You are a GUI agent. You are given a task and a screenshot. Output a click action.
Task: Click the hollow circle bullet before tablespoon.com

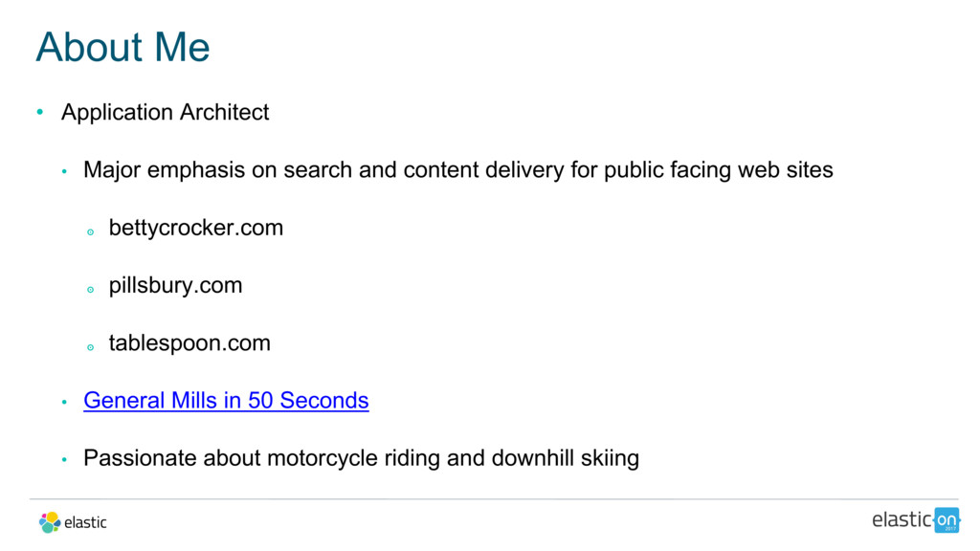pyautogui.click(x=89, y=346)
